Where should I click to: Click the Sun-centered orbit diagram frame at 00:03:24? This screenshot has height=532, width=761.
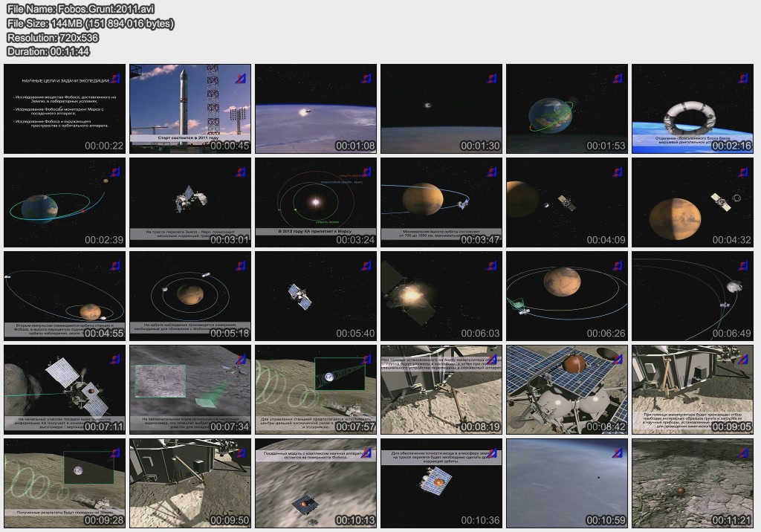coord(316,202)
